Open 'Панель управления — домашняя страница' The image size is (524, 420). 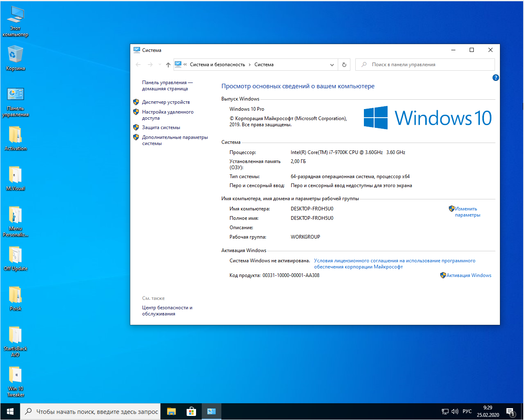[167, 85]
